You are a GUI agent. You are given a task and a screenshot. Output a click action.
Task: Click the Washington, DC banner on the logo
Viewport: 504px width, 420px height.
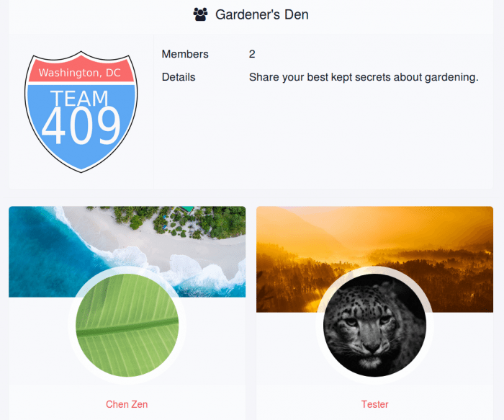(80, 73)
